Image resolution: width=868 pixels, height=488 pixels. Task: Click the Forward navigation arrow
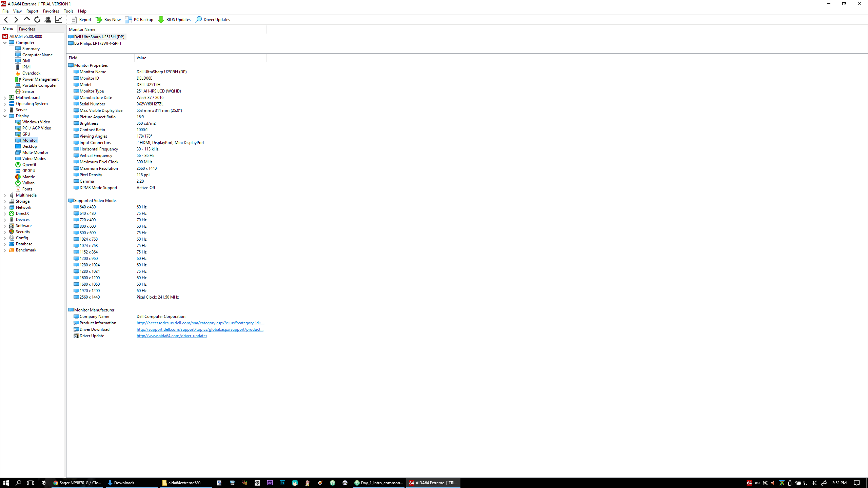tap(16, 20)
